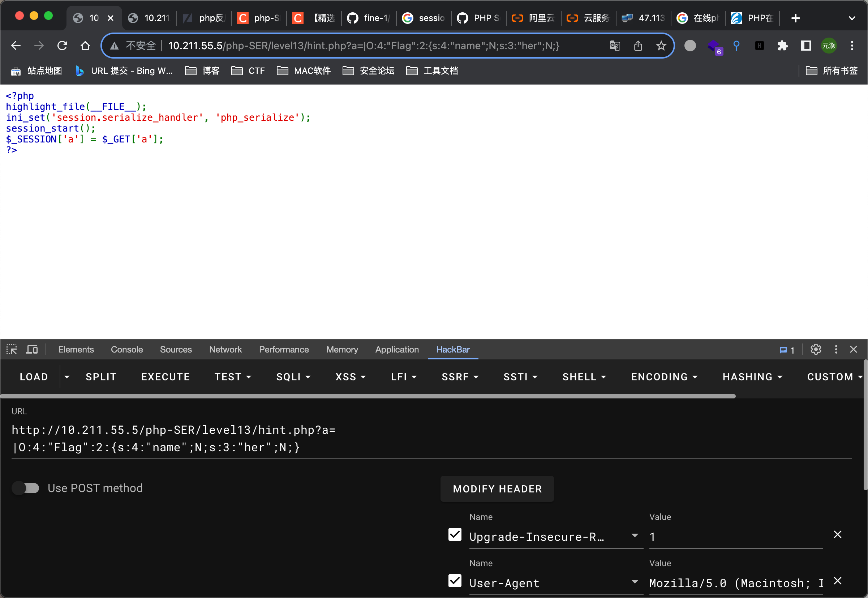
Task: Uncheck the User-Agent header checkbox
Action: point(455,581)
